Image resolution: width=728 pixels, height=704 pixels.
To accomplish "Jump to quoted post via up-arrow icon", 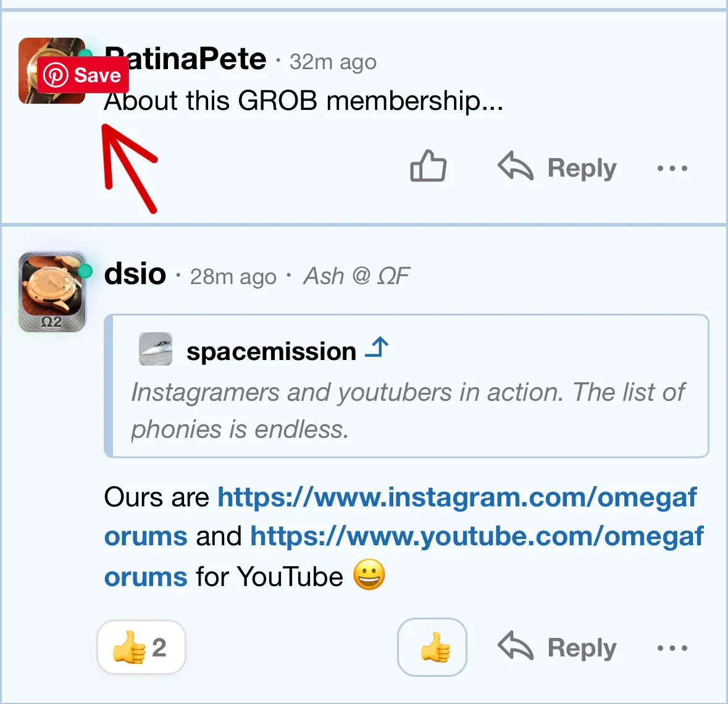I will [377, 348].
